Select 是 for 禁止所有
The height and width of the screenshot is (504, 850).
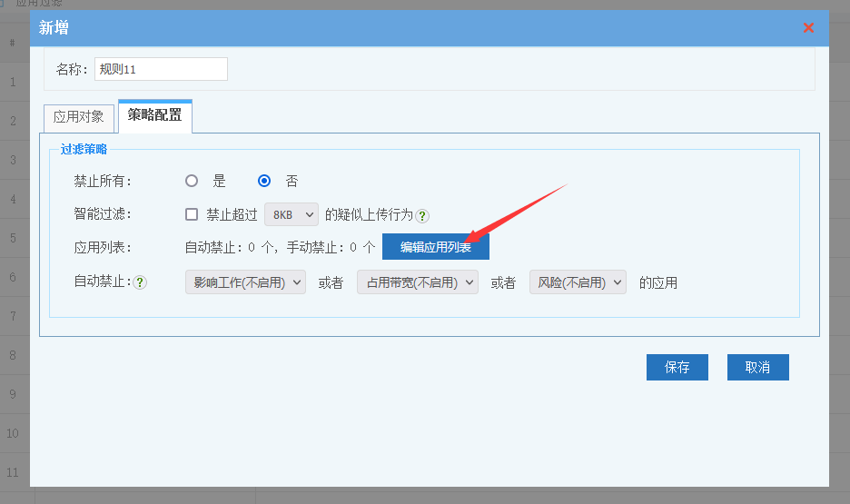click(192, 181)
